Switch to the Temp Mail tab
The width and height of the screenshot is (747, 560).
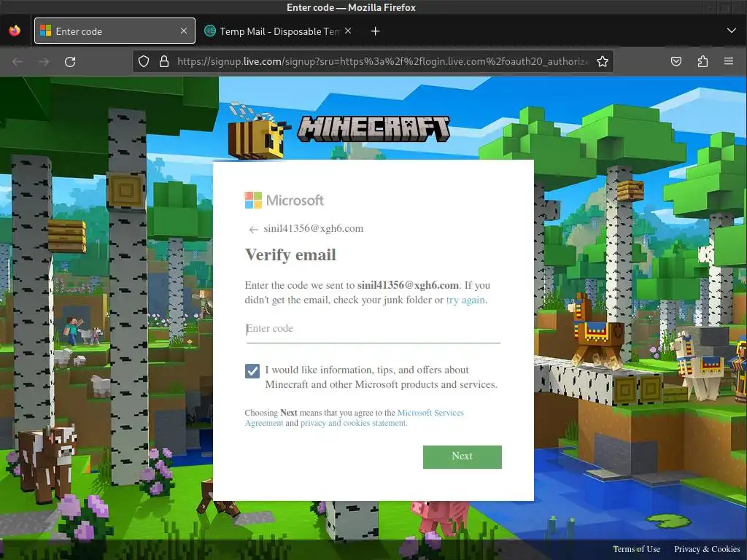[279, 31]
